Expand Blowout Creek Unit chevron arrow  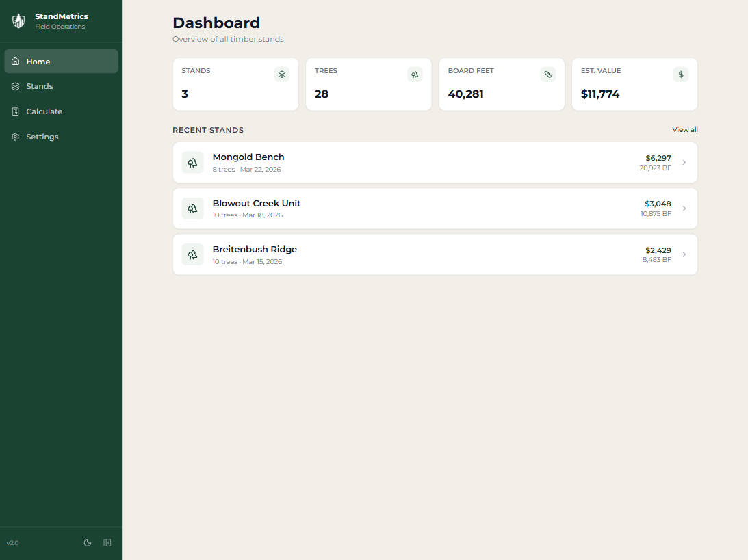point(684,209)
